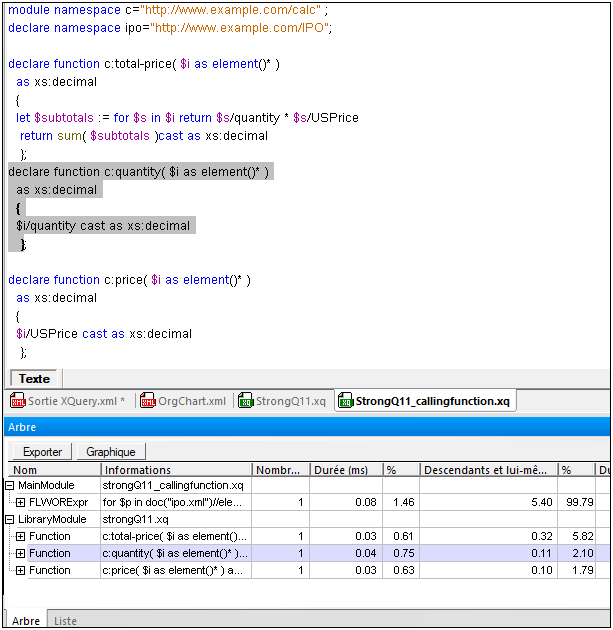Switch to the OrgChart.xml tab

190,402
